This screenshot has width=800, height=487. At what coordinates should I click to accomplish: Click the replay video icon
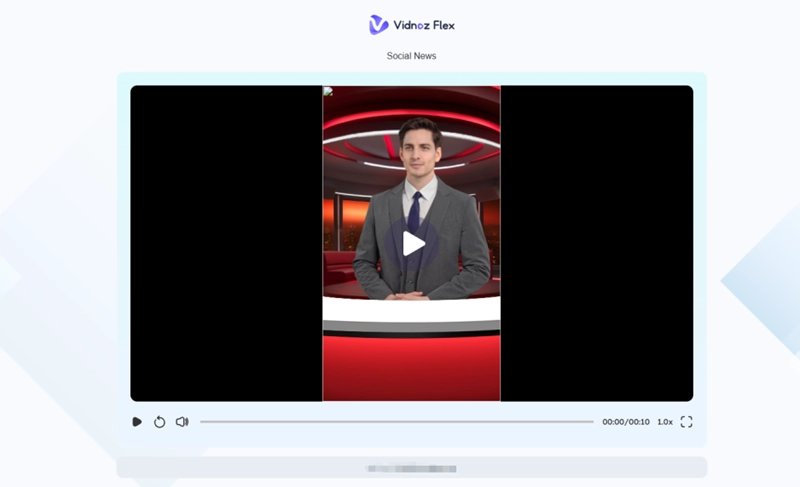point(159,422)
